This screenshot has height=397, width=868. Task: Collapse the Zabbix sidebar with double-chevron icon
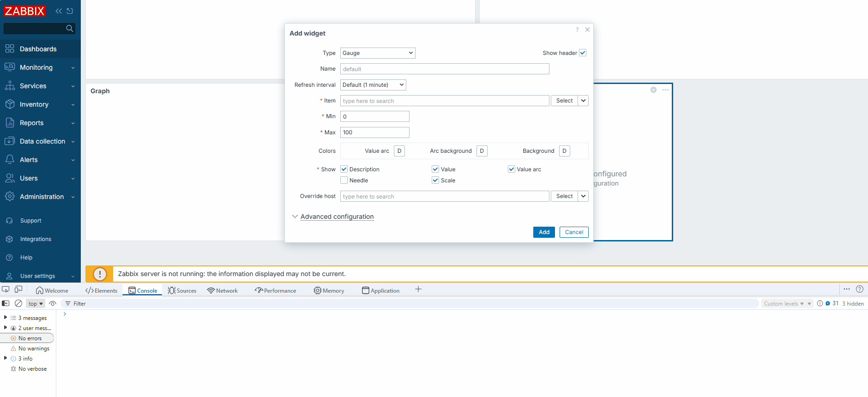click(x=59, y=11)
